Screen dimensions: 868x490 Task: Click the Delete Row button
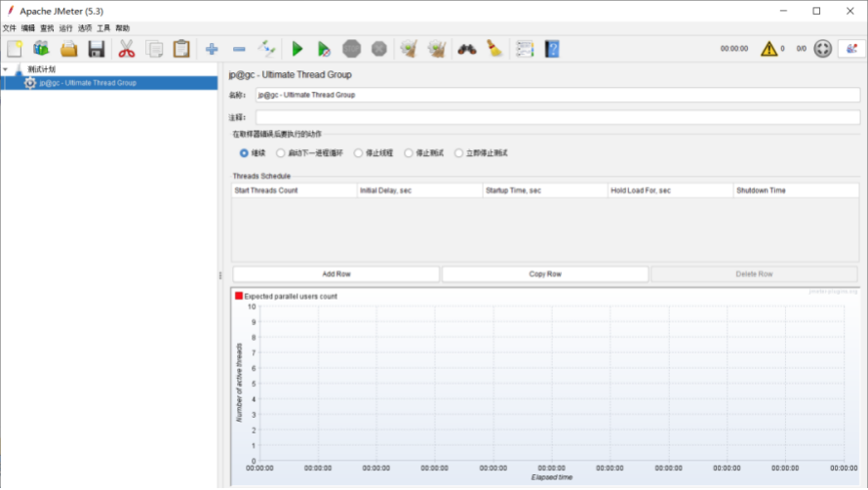click(x=754, y=274)
